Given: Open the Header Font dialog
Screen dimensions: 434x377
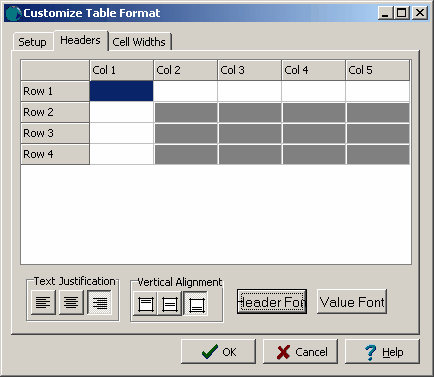Looking at the screenshot, I should (272, 302).
